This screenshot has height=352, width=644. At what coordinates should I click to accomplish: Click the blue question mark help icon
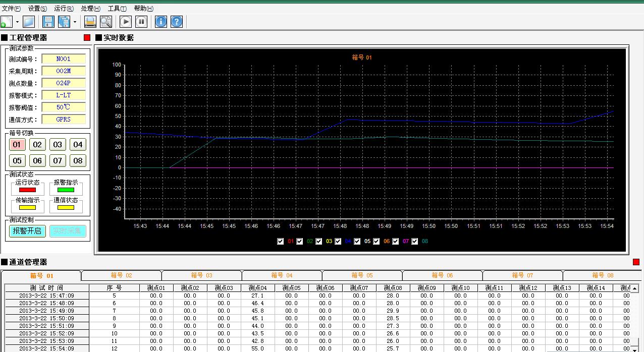click(176, 22)
